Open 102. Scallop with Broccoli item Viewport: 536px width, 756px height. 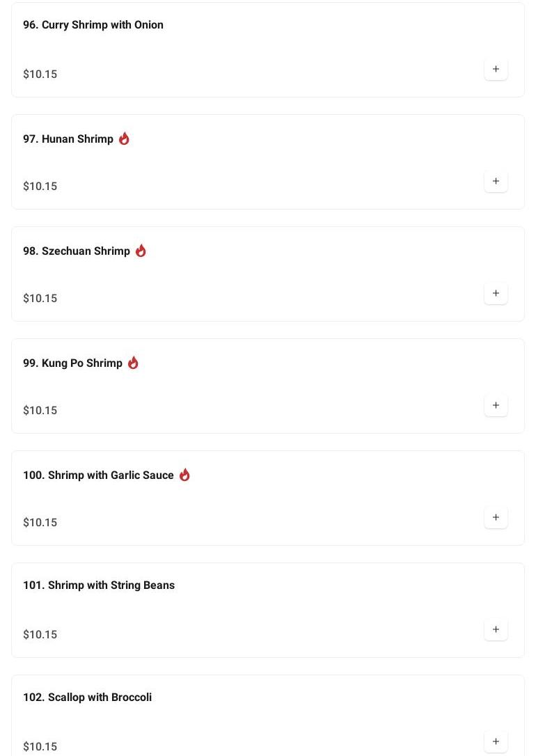[x=87, y=698]
